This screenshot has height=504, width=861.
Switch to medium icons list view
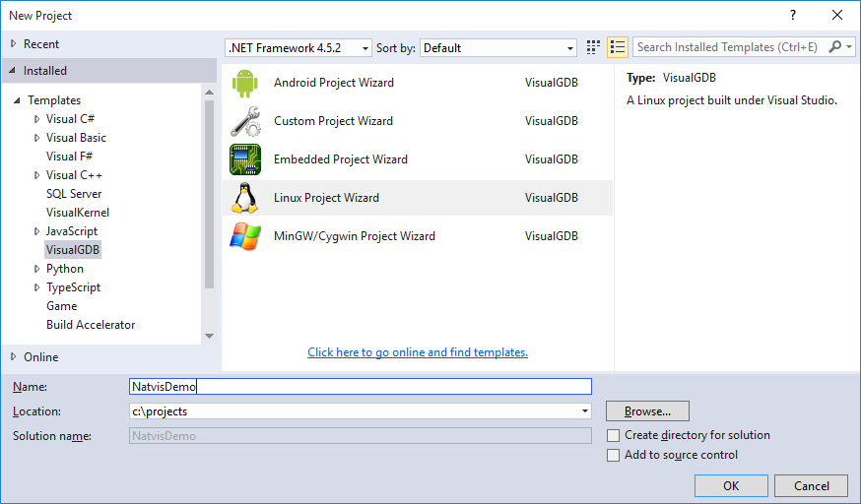click(618, 47)
